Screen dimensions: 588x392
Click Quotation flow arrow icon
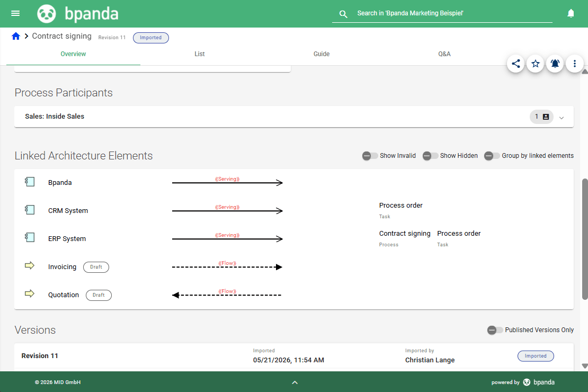pos(30,293)
